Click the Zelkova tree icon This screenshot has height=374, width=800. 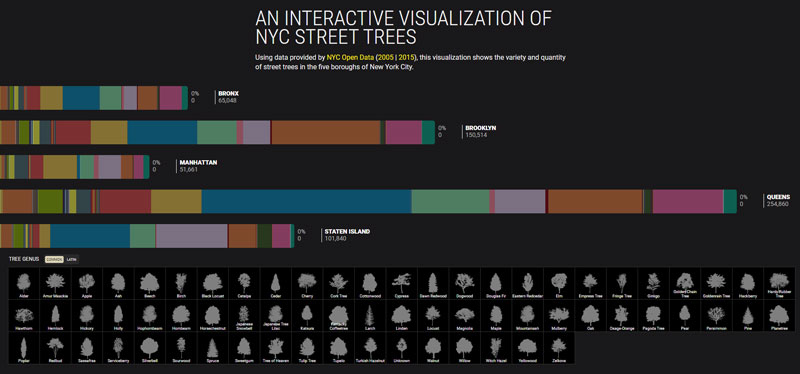click(559, 349)
